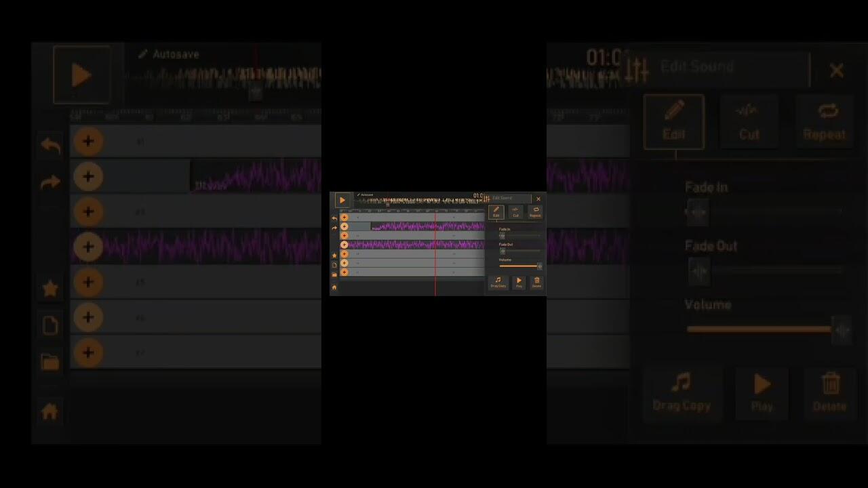This screenshot has width=868, height=488.
Task: Switch to the Cut tab
Action: [515, 211]
